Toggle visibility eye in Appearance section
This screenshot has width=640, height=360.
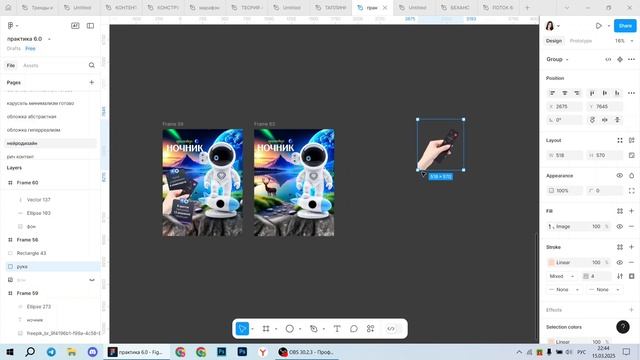pyautogui.click(x=620, y=176)
